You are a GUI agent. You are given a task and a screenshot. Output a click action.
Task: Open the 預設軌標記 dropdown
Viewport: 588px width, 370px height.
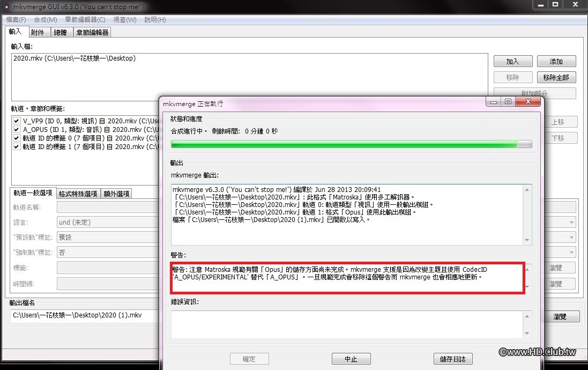(x=571, y=237)
